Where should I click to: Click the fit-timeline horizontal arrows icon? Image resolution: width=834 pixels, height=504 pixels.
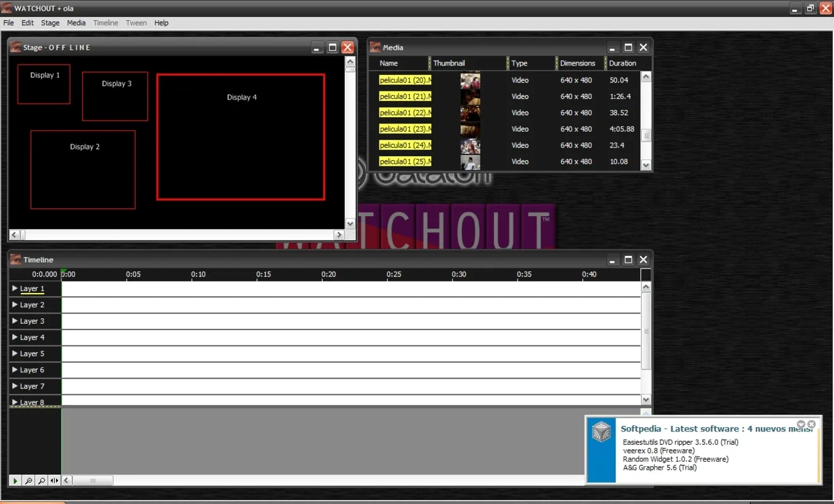(x=54, y=481)
